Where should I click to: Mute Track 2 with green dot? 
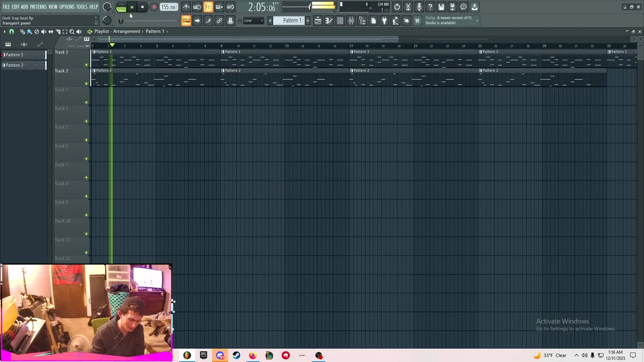(x=87, y=83)
